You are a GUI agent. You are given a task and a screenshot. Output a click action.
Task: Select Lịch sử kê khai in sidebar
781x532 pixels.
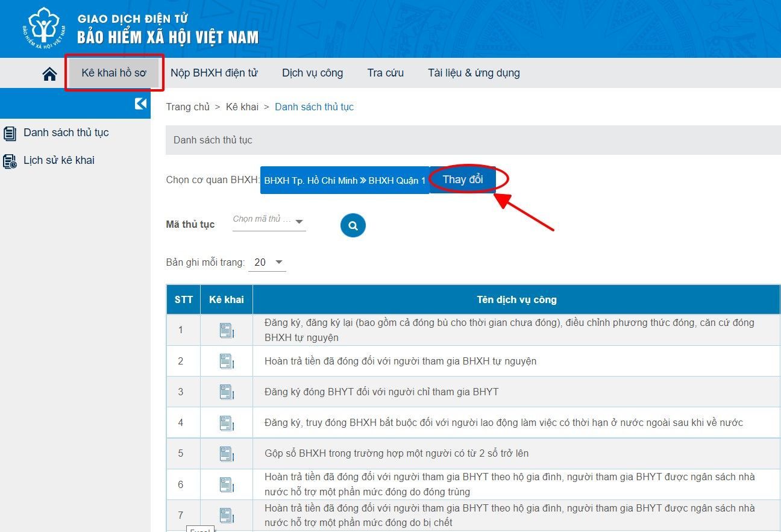pos(59,160)
